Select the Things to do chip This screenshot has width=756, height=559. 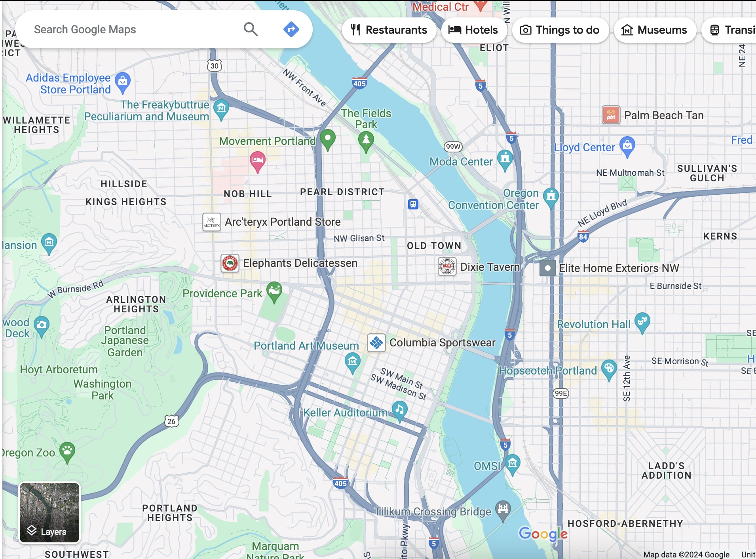[560, 30]
